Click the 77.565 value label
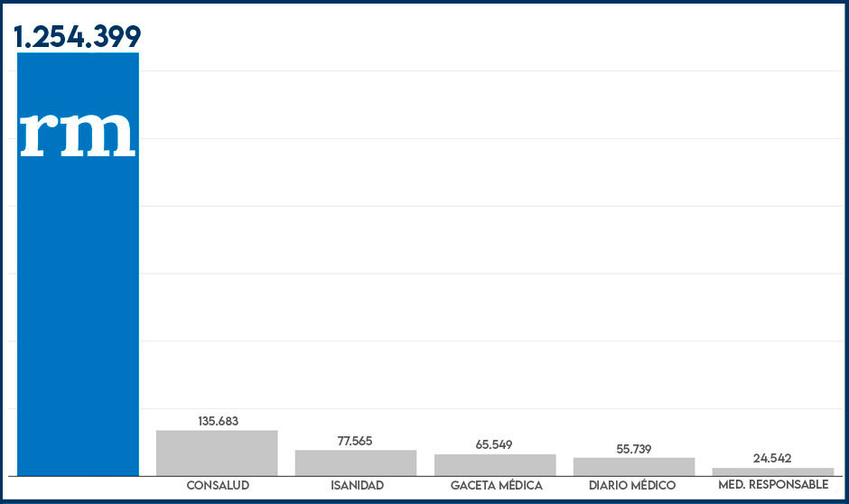 click(356, 441)
